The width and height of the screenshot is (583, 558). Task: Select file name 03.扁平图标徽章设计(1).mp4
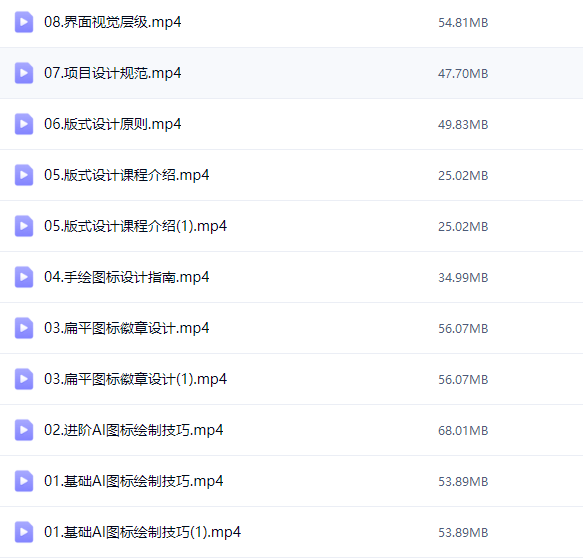135,379
